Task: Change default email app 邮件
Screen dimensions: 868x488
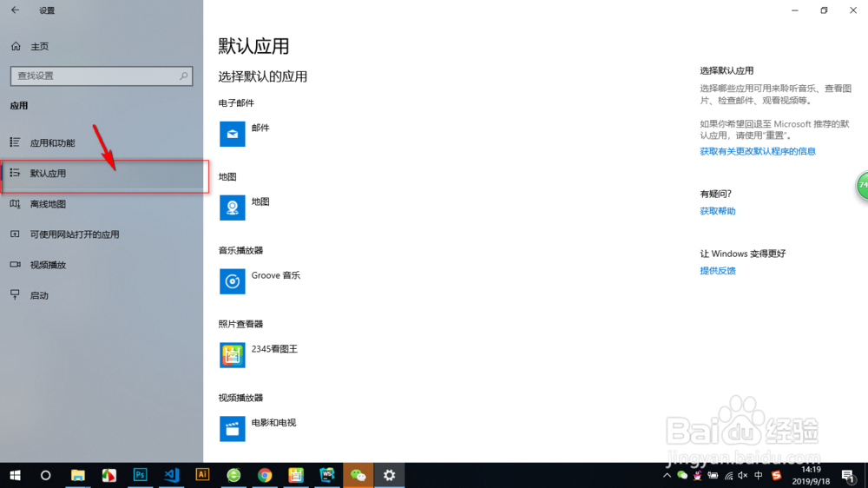Action: coord(260,128)
